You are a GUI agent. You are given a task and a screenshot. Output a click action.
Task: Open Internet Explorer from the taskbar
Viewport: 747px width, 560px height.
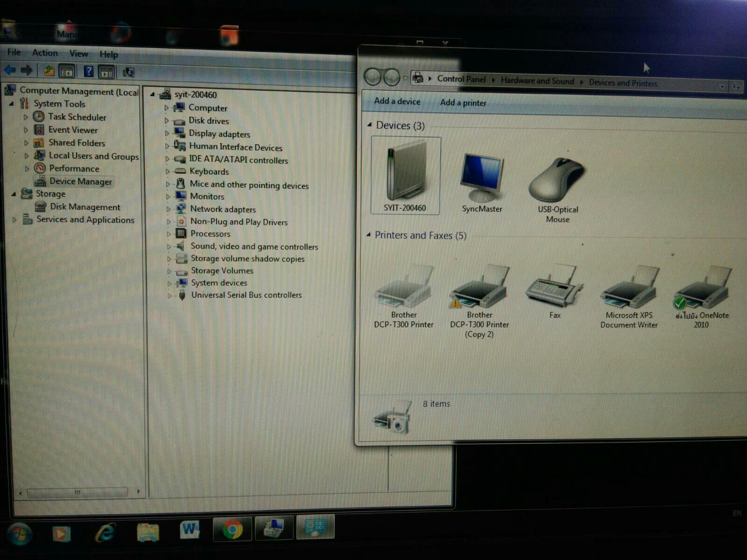pos(105,532)
